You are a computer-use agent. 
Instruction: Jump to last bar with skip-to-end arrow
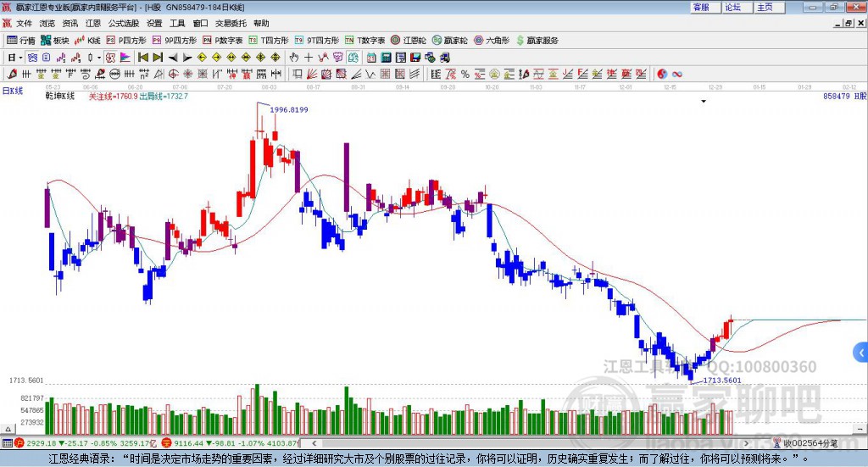click(158, 58)
